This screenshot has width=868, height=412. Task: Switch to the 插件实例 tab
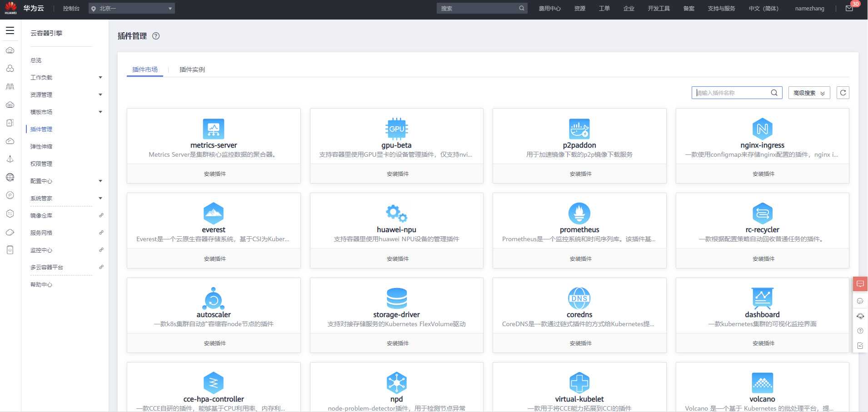click(x=192, y=69)
